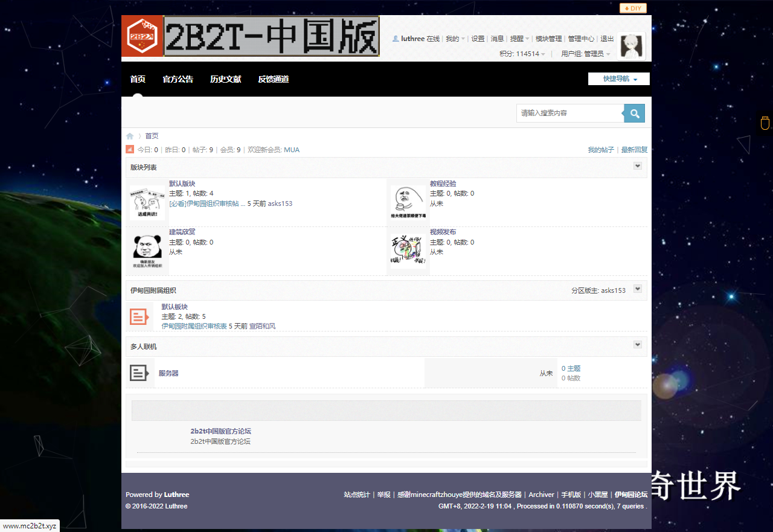Open the Archiver footer link

541,495
